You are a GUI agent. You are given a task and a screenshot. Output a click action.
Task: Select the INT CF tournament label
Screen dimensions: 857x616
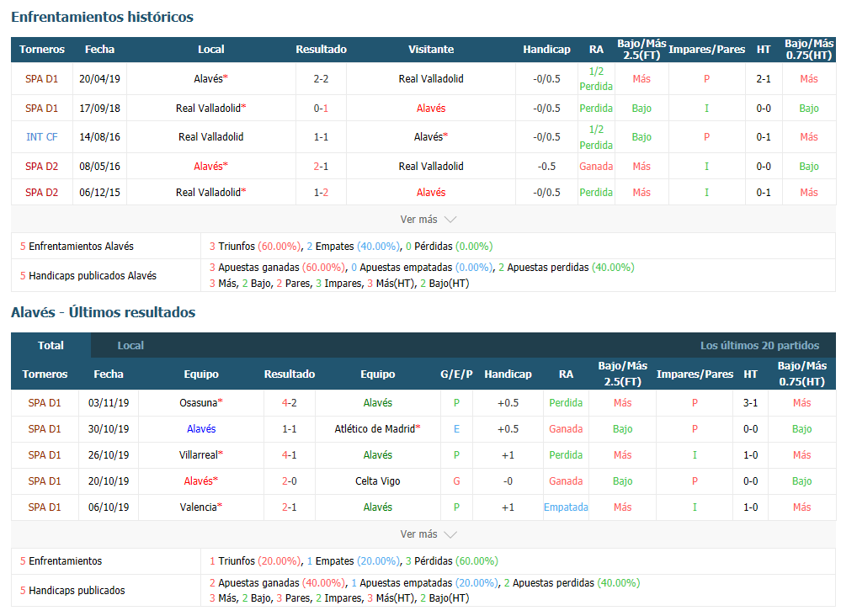pyautogui.click(x=41, y=136)
